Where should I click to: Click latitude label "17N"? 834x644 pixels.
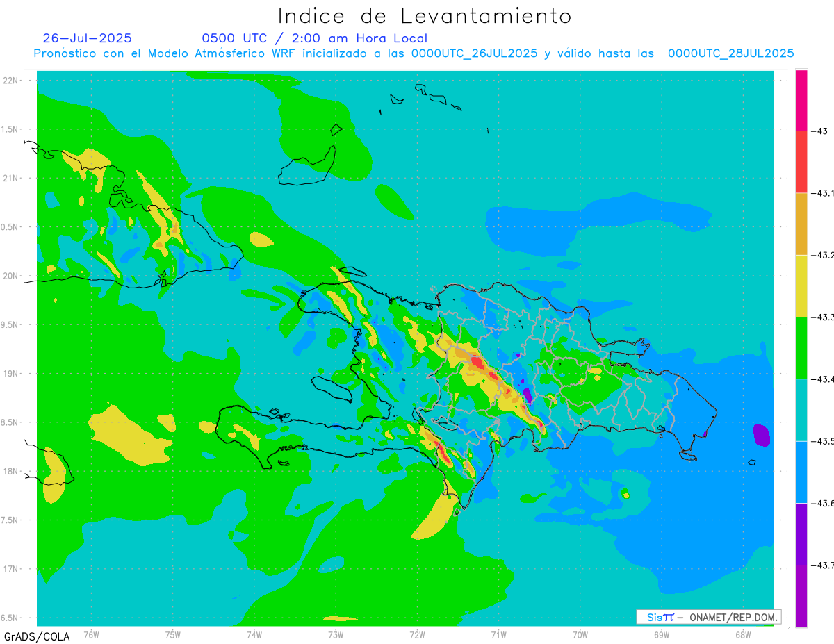point(11,569)
